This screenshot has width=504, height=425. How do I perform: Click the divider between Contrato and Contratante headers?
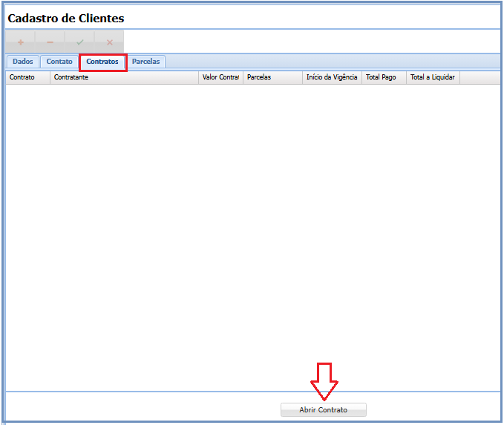pos(50,77)
